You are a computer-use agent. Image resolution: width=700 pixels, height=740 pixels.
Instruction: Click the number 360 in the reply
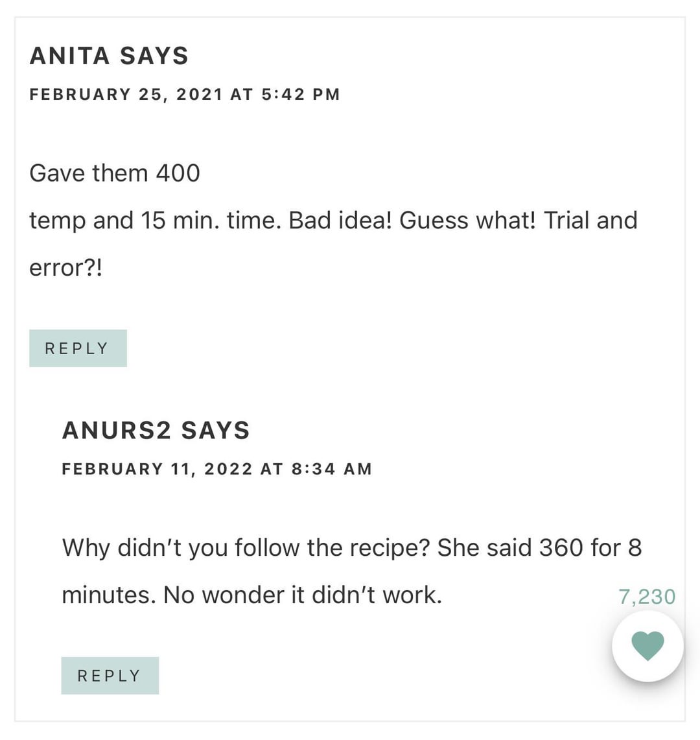(561, 548)
